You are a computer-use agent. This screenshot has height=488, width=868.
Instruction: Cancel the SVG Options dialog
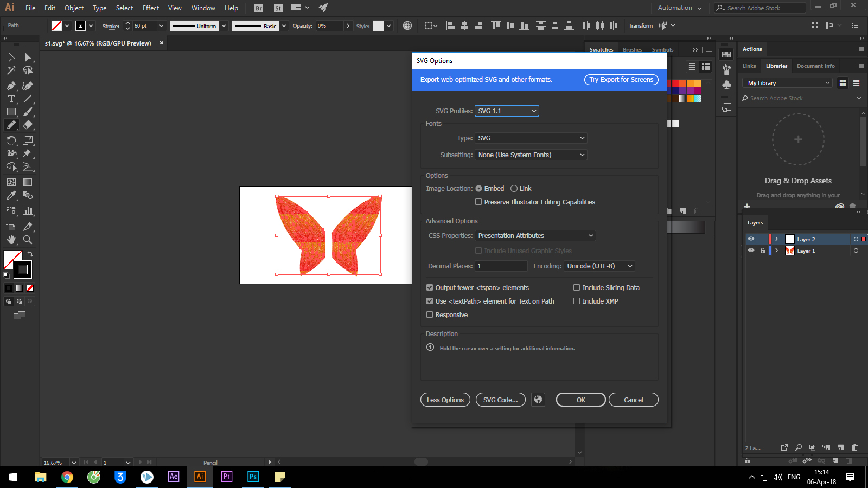(x=634, y=400)
